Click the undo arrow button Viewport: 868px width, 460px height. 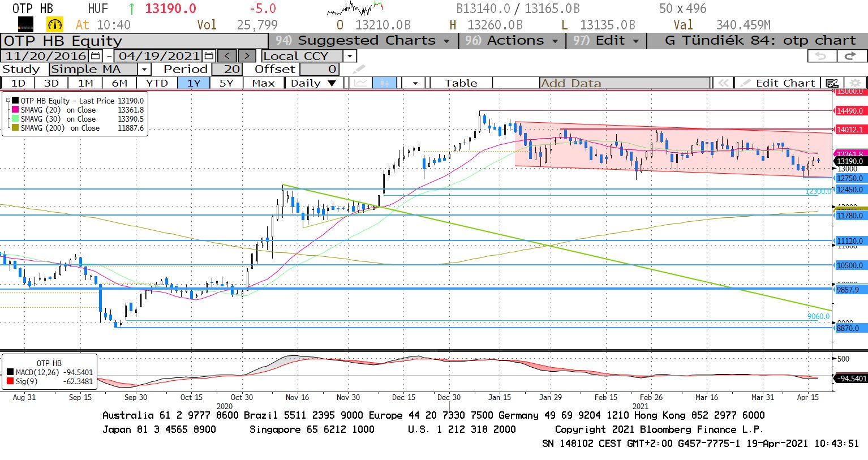(x=821, y=56)
